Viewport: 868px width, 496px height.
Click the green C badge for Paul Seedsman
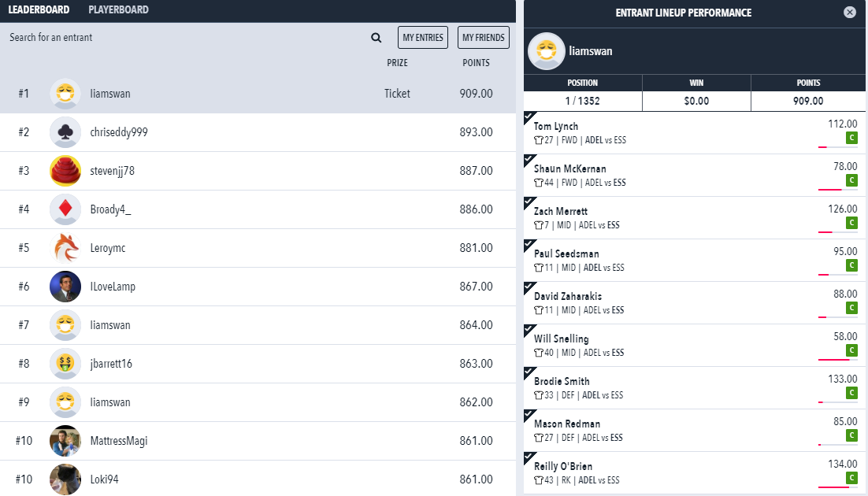click(x=852, y=266)
